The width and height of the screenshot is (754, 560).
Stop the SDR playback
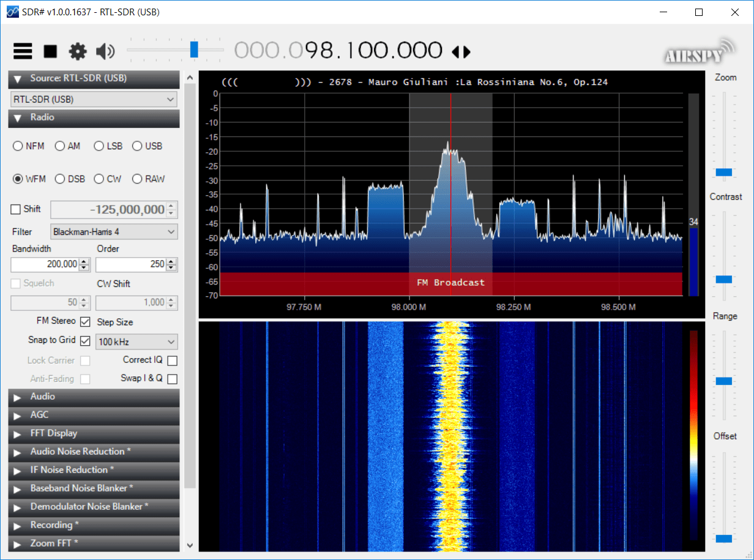pyautogui.click(x=50, y=51)
